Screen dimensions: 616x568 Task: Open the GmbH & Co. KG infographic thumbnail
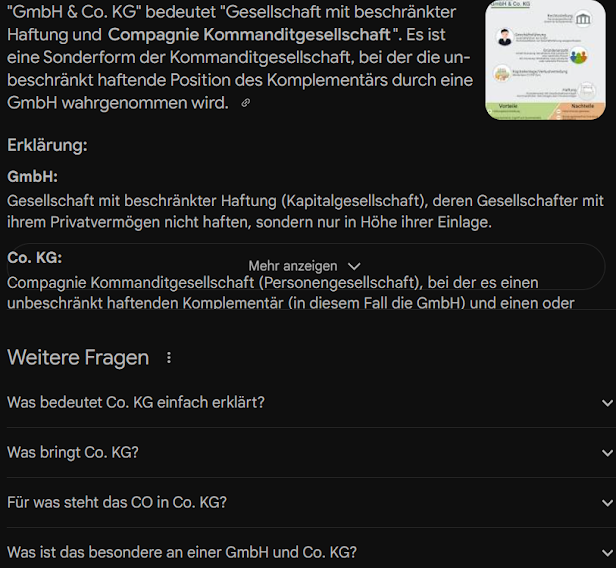[x=545, y=60]
